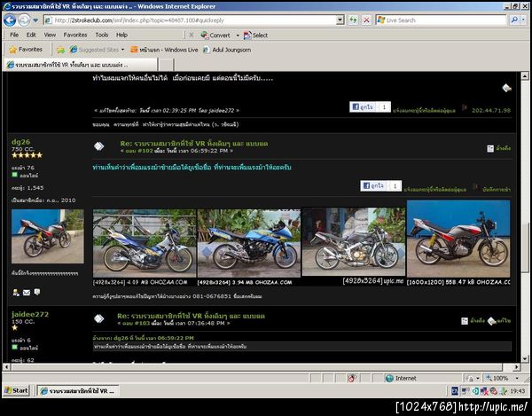Click the vertical scrollbar up arrow

click(525, 76)
